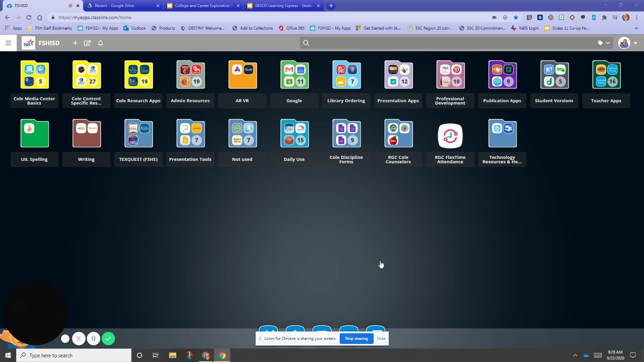644x362 pixels.
Task: Open Windows Task View
Action: (155, 355)
